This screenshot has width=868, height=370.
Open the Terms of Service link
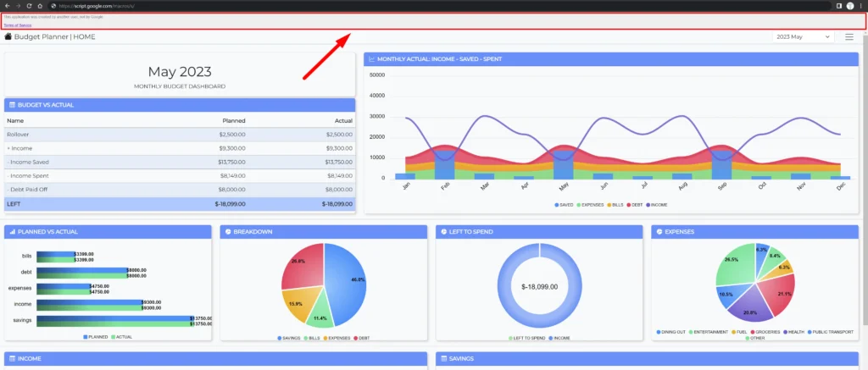click(x=17, y=25)
